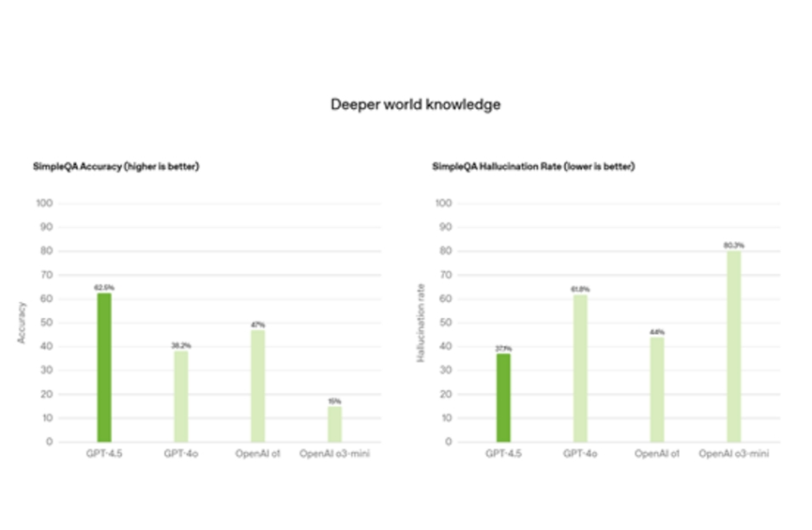Image resolution: width=812 pixels, height=530 pixels.
Task: Click the OpenAI o1 bar in Hallucination chart
Action: tap(657, 389)
